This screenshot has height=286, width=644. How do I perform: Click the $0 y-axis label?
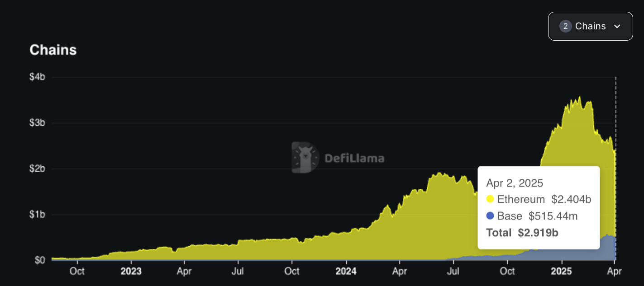pos(39,260)
